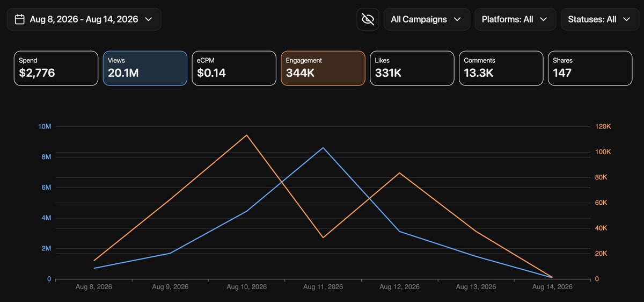The width and height of the screenshot is (644, 302).
Task: Open the date range picker Aug 8 - Aug 14
Action: click(x=84, y=19)
